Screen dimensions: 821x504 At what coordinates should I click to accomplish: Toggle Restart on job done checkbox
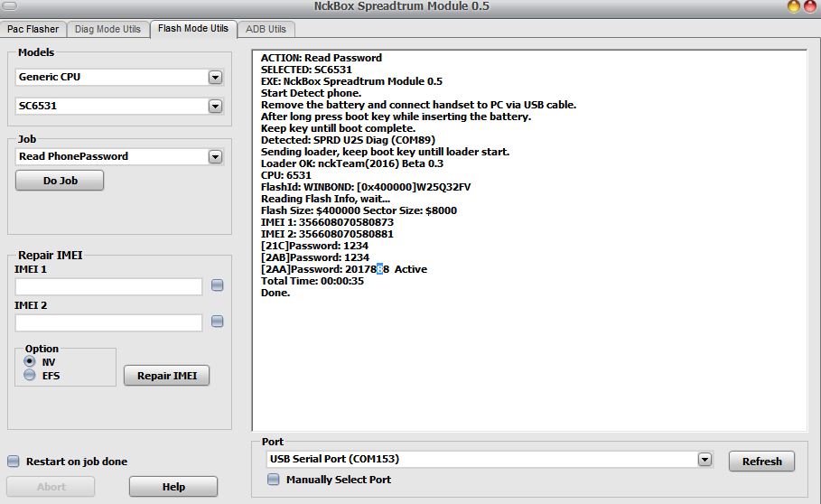(13, 461)
